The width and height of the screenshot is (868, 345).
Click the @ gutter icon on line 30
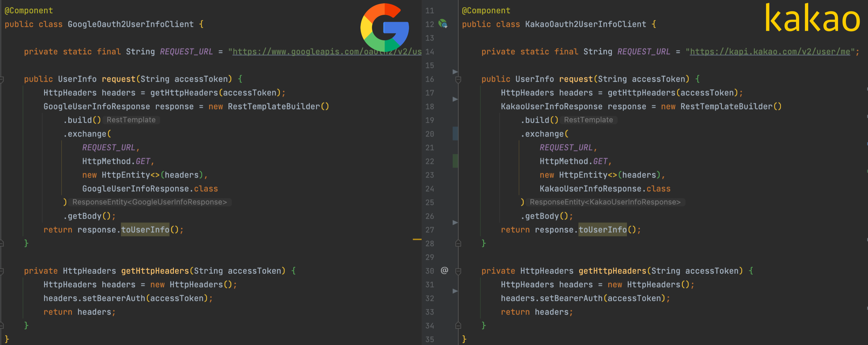[x=445, y=271]
